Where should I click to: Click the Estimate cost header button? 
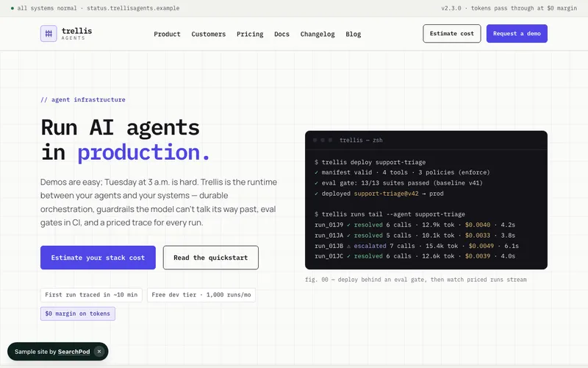(452, 33)
